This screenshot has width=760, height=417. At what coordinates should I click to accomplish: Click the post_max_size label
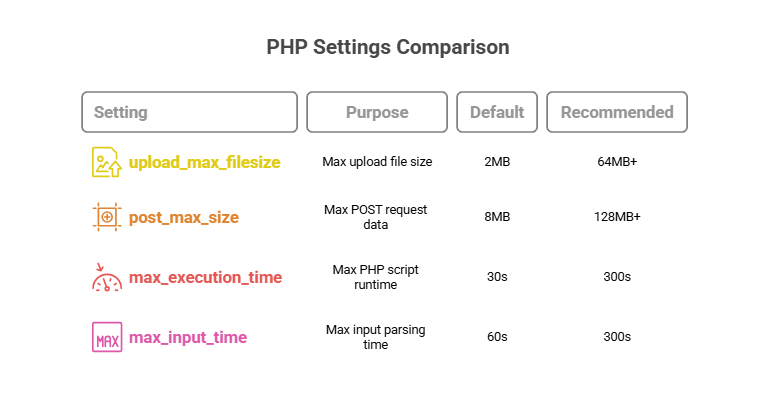coord(184,217)
